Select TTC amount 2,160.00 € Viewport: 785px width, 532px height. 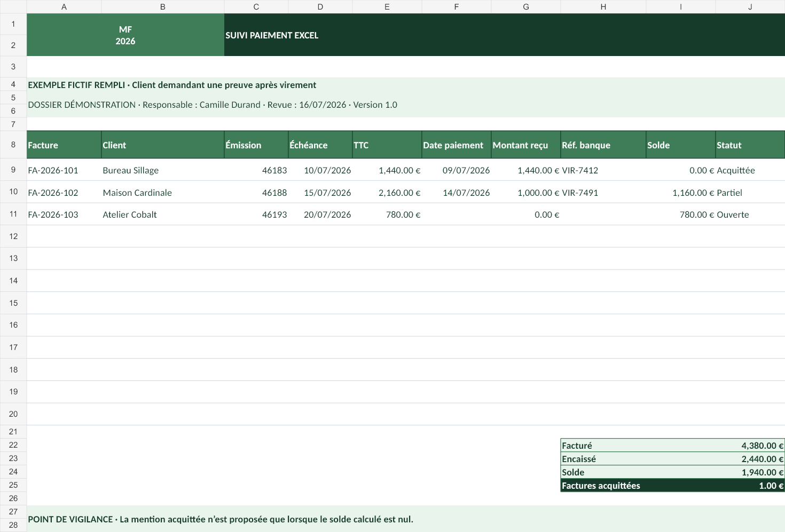click(387, 192)
